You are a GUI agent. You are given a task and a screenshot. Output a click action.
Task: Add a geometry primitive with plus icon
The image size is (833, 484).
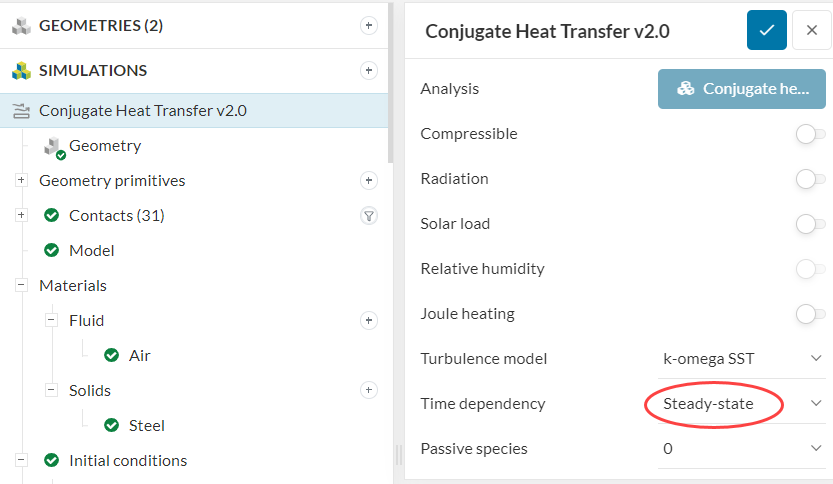click(x=369, y=181)
